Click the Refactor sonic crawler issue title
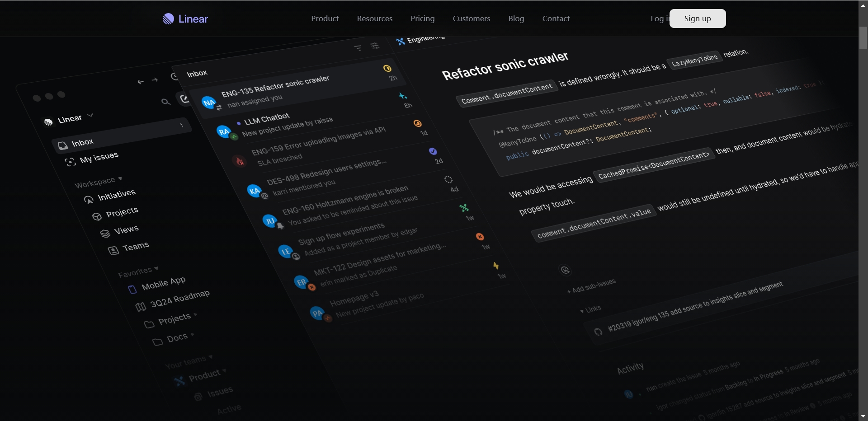 (505, 65)
